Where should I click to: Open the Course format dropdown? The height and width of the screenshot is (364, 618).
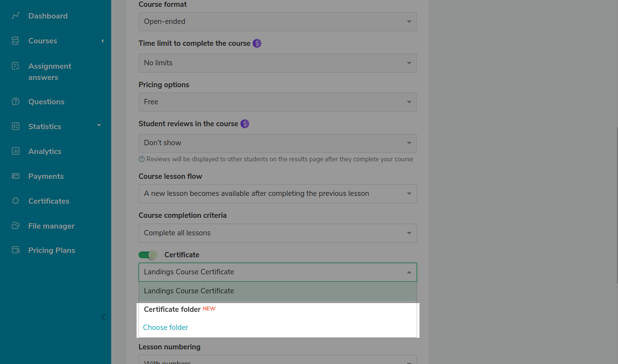[277, 21]
